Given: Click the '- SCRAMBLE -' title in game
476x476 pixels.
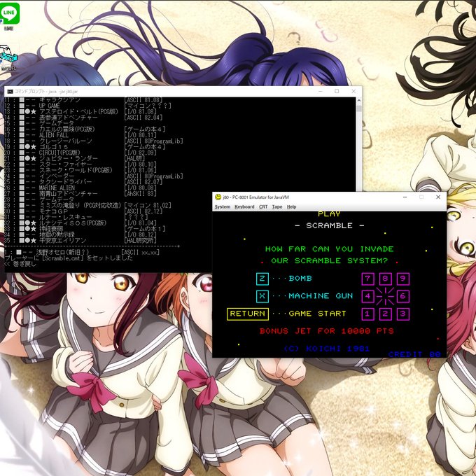Looking at the screenshot, I should tap(330, 225).
